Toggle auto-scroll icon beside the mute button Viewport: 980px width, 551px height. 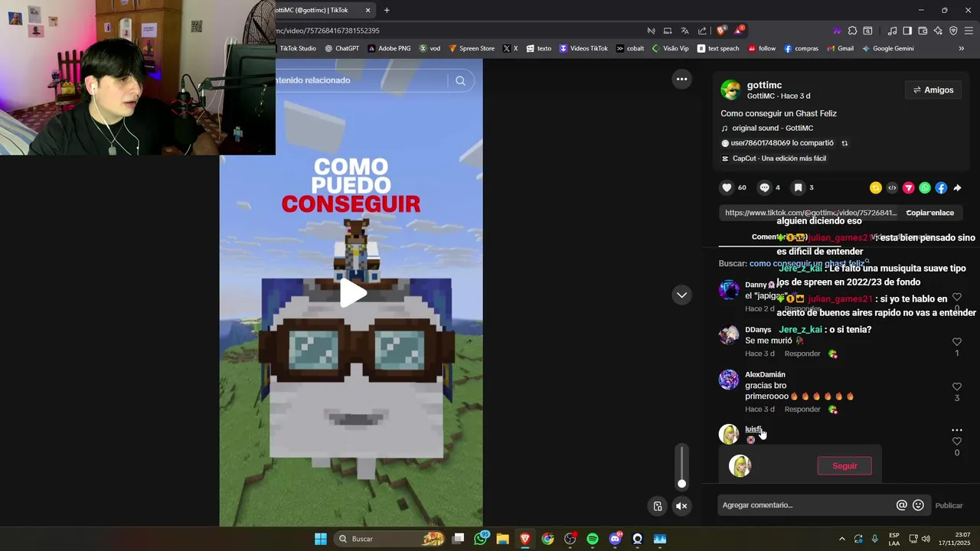(x=658, y=506)
